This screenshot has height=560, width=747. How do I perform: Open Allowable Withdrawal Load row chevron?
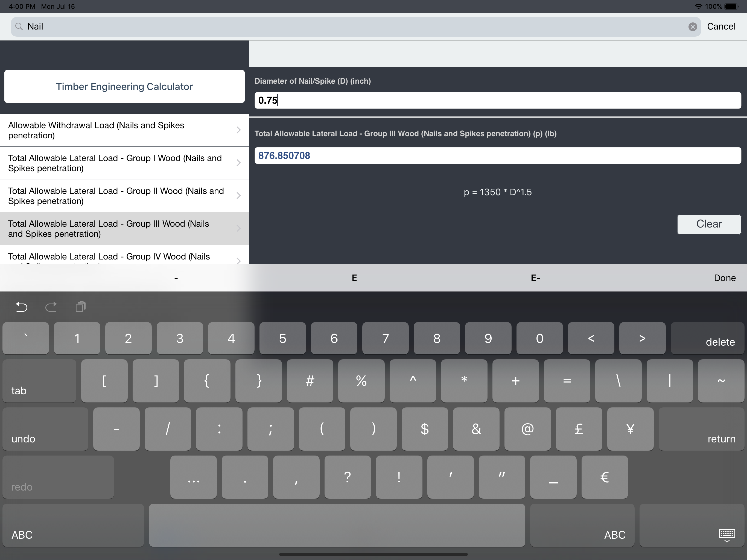point(238,130)
